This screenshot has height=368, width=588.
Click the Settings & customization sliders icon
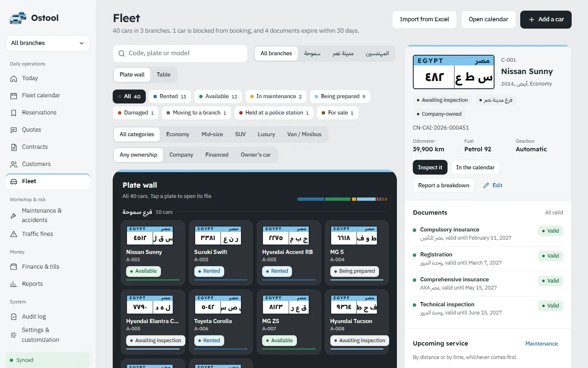13,335
